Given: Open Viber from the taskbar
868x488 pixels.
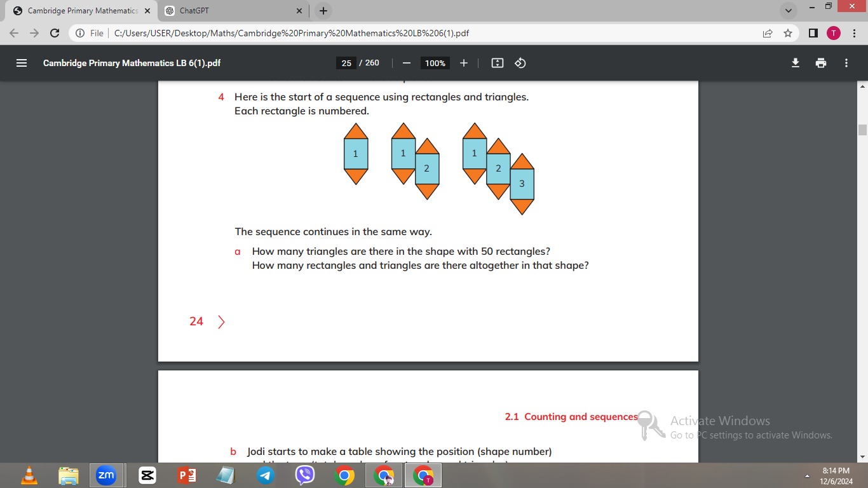Looking at the screenshot, I should point(305,475).
